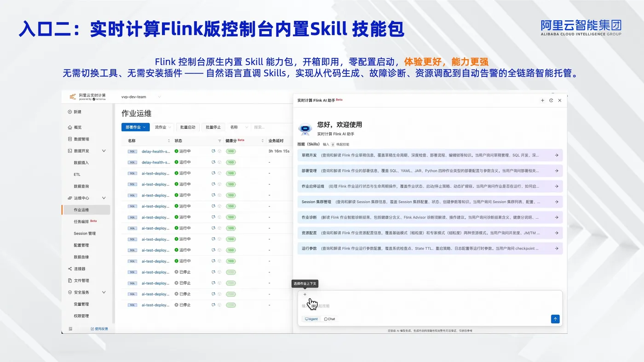Click the 3h 16m 15s delay value
Screen dimensions: 644x362
click(279, 151)
